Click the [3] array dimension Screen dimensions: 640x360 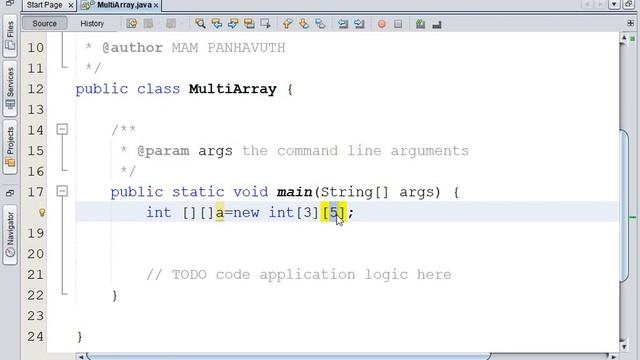(307, 213)
